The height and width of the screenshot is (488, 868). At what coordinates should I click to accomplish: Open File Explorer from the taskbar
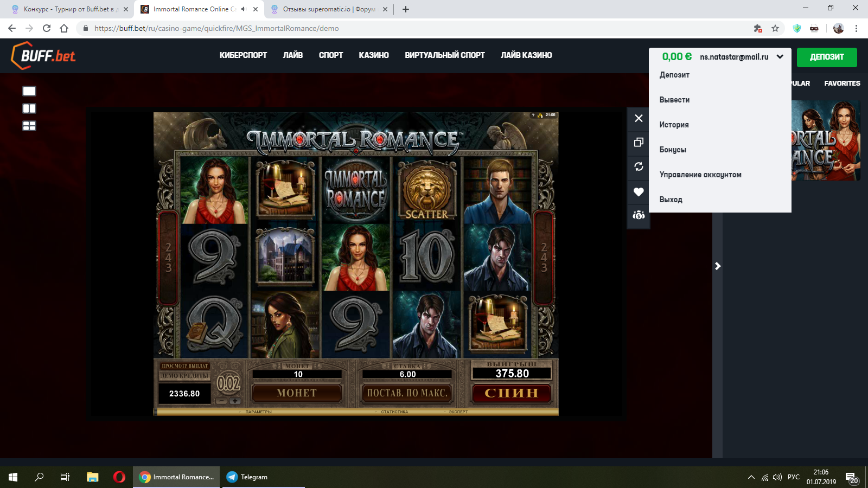(93, 477)
